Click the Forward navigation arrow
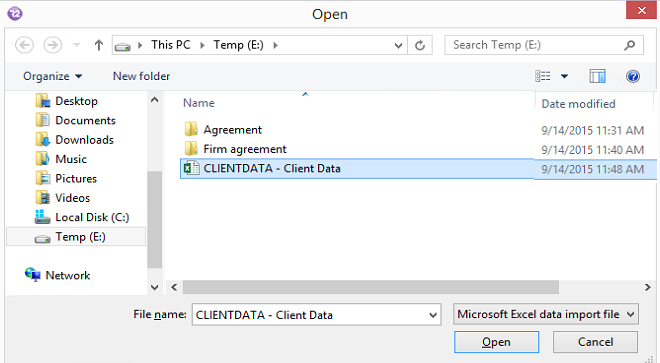The width and height of the screenshot is (660, 363). coord(53,45)
